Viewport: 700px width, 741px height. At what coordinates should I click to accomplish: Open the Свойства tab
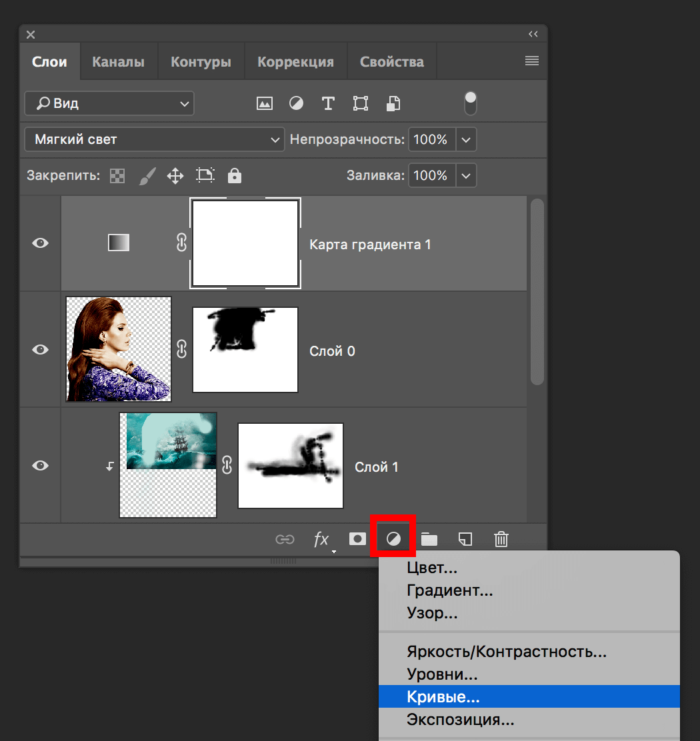pos(392,62)
